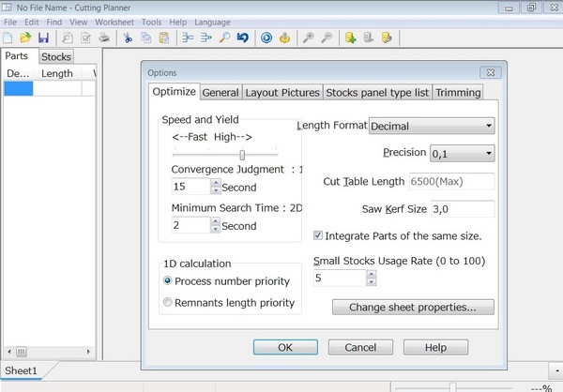Switch to the General tab

click(x=221, y=92)
